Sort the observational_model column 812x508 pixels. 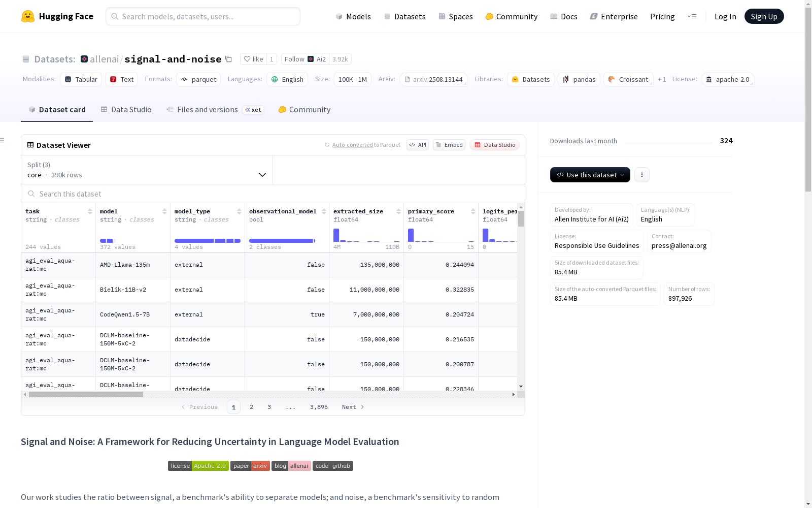[x=324, y=211]
